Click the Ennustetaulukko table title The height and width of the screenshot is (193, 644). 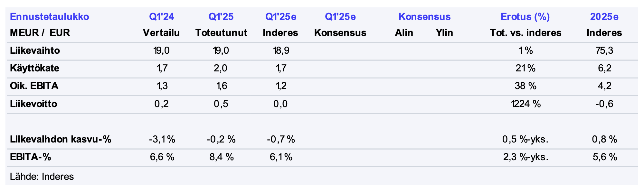pos(50,17)
